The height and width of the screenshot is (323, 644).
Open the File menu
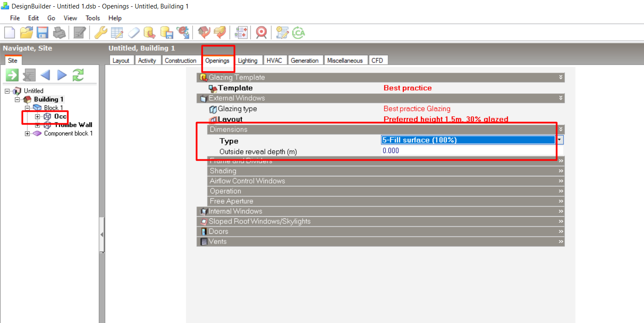(x=15, y=18)
